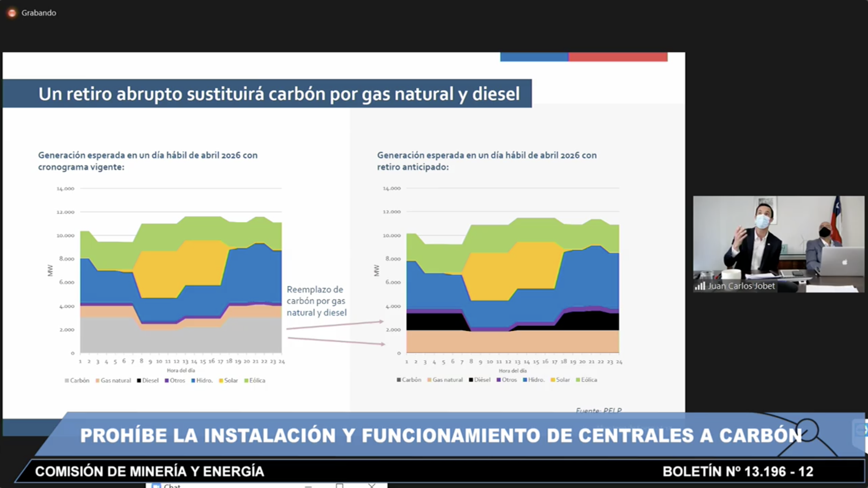Screen dimensions: 868x488
Task: Select Juan Carlos Jobet's video thumbnail
Action: [x=779, y=244]
